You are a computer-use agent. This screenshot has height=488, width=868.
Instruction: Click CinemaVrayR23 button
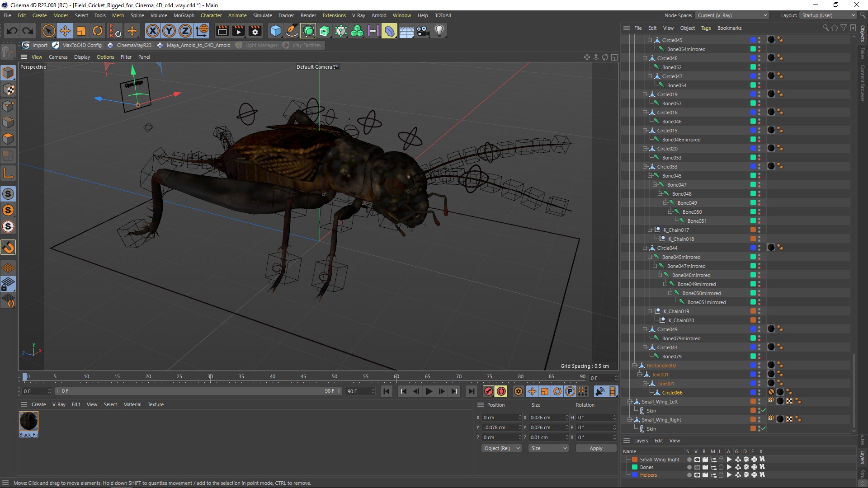click(129, 45)
